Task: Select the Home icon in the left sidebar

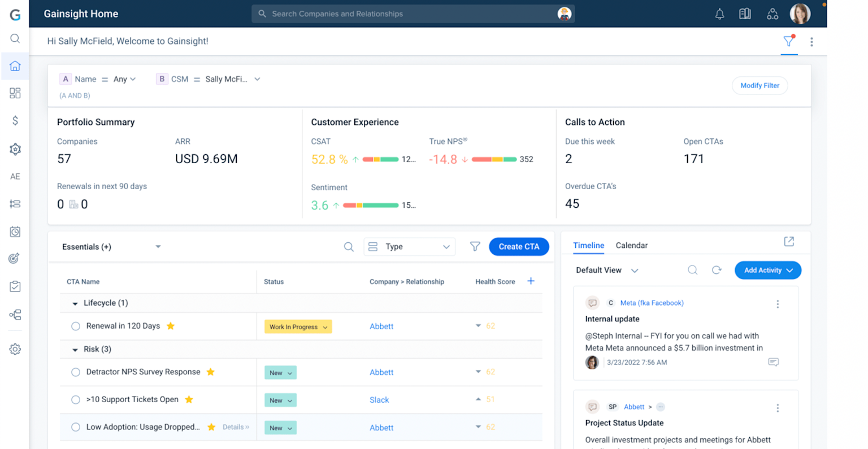Action: [15, 66]
